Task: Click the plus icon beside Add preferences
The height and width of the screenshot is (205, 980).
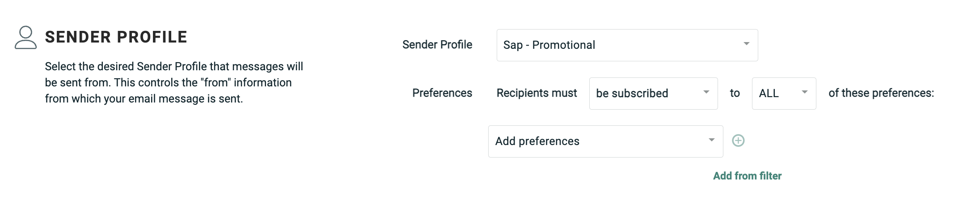Action: 738,141
